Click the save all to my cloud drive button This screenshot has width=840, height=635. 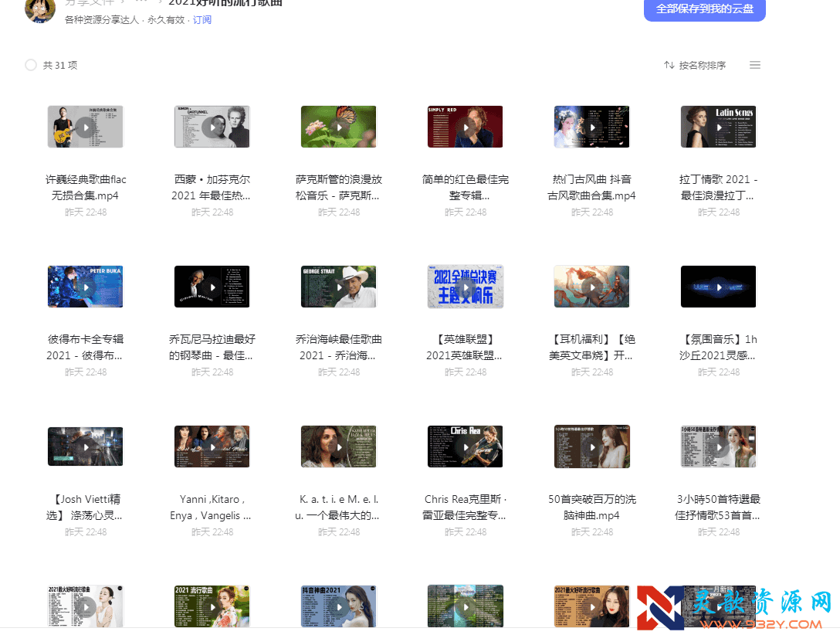704,8
